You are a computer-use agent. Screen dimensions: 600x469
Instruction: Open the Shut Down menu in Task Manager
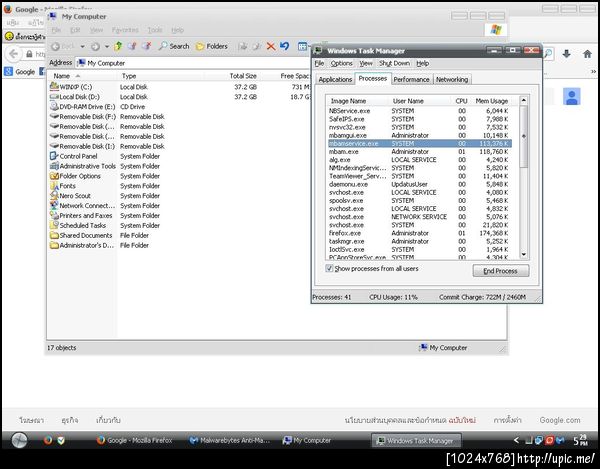(x=394, y=63)
